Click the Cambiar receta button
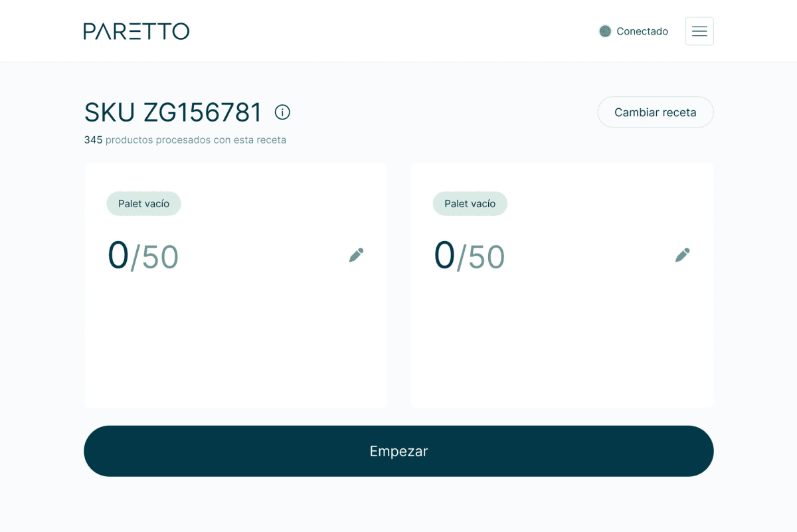 [x=656, y=112]
